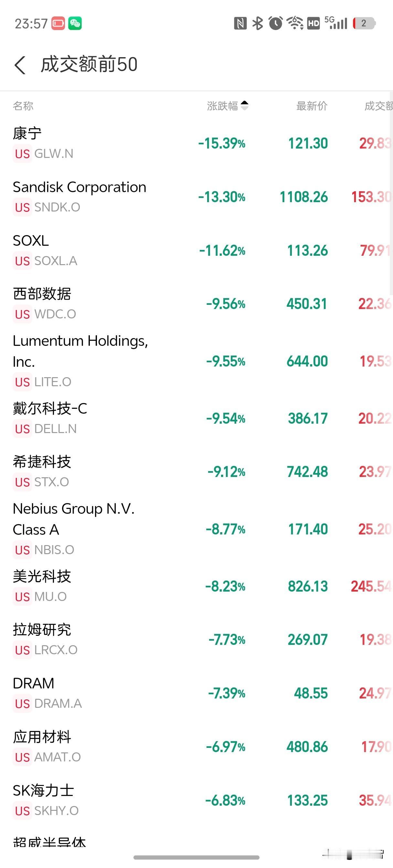The image size is (393, 868).
Task: Open the 康宁 GLW.N stock row
Action: tap(196, 144)
